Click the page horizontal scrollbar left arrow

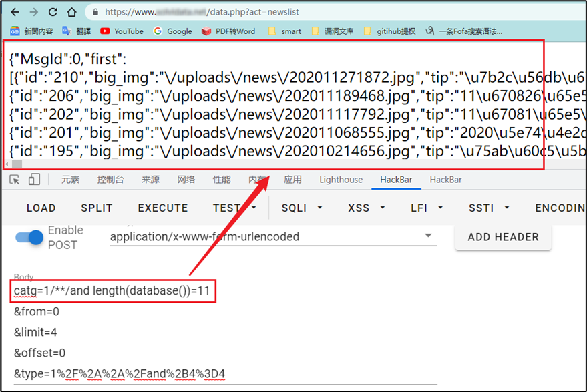[7, 164]
